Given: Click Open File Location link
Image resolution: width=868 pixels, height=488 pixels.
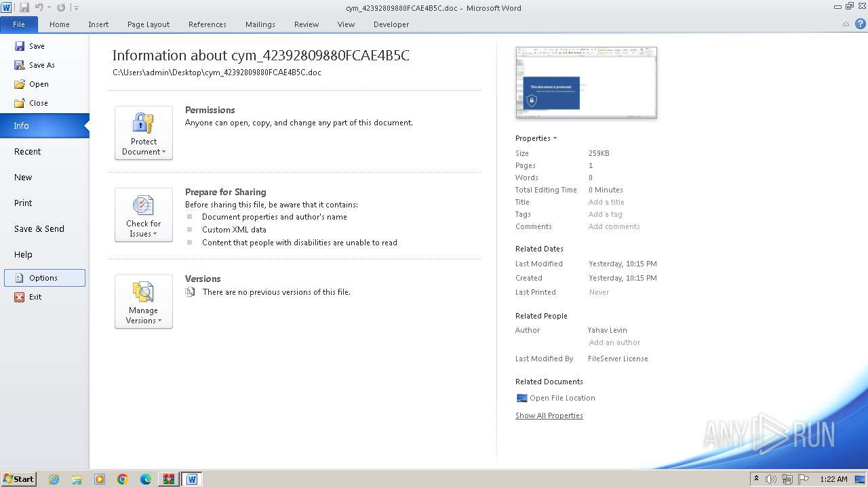Looking at the screenshot, I should pos(562,398).
